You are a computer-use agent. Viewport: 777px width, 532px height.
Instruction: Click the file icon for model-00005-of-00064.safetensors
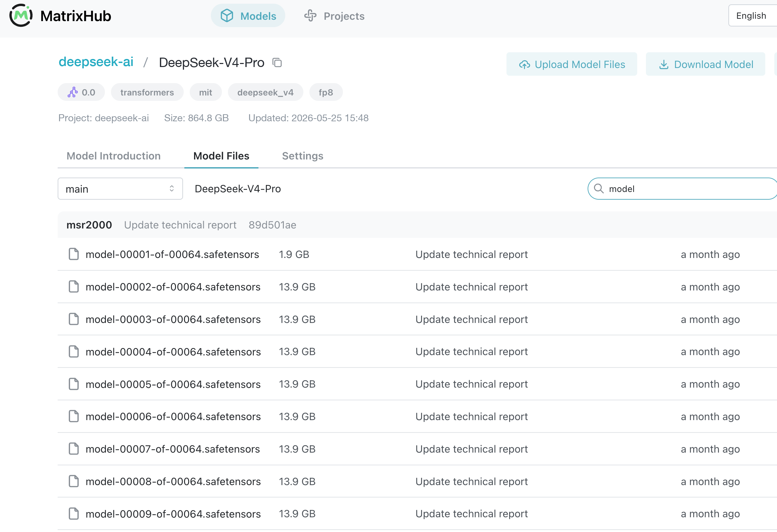click(74, 384)
